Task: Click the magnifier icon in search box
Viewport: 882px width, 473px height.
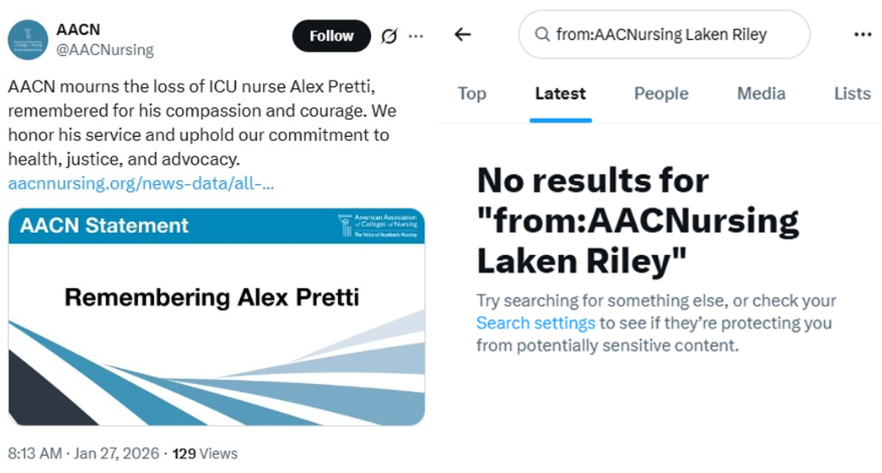Action: point(543,35)
